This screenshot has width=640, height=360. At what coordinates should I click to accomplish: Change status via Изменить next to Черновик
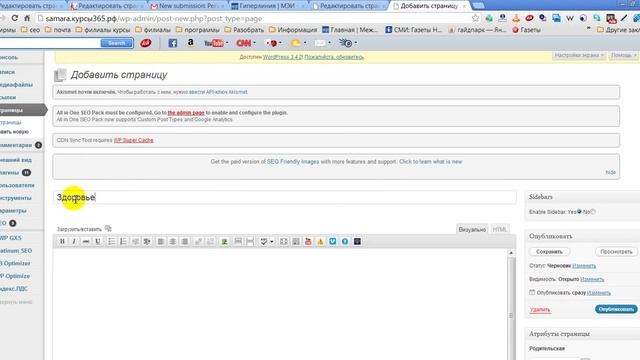click(584, 266)
